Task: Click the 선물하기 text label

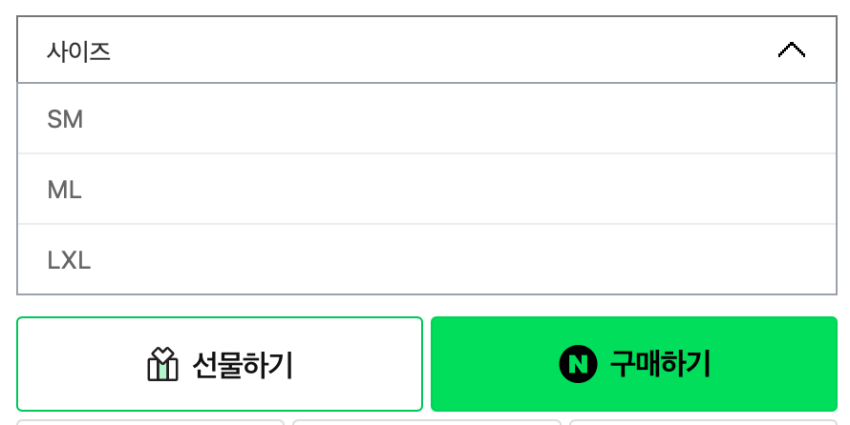Action: [x=243, y=365]
